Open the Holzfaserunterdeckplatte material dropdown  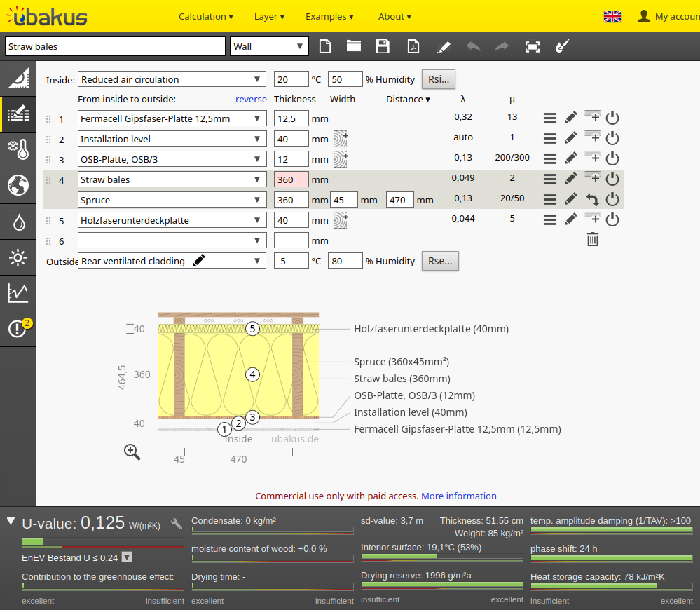pyautogui.click(x=172, y=220)
